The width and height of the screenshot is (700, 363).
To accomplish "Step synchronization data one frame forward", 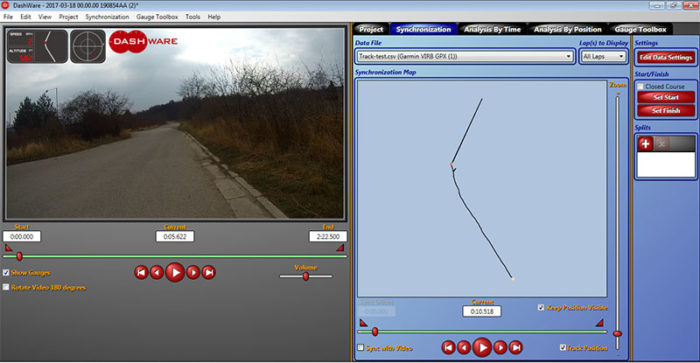I will [500, 347].
